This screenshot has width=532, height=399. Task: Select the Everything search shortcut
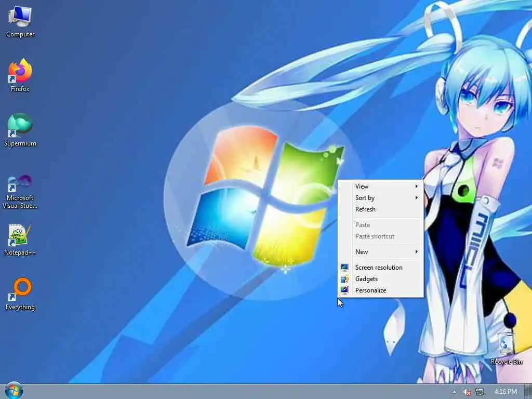20,294
